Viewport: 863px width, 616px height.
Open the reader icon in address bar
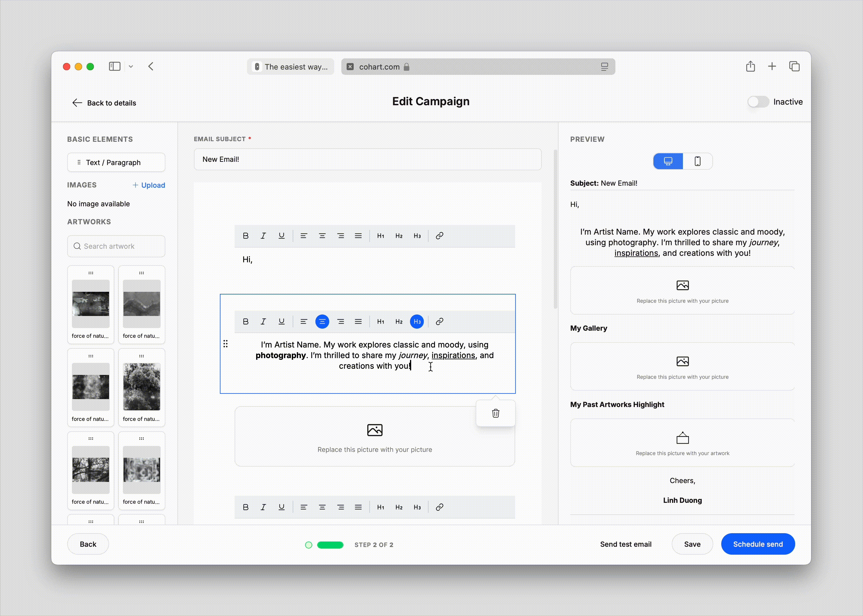[604, 67]
